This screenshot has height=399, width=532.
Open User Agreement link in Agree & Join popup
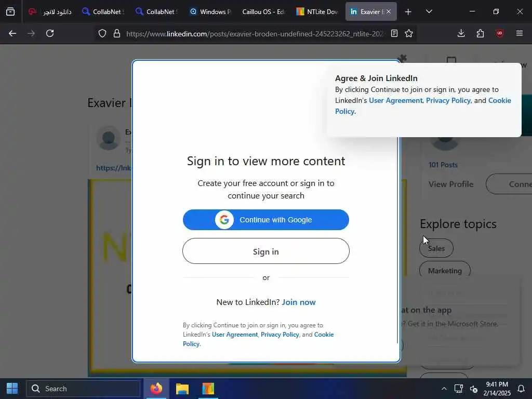click(395, 100)
